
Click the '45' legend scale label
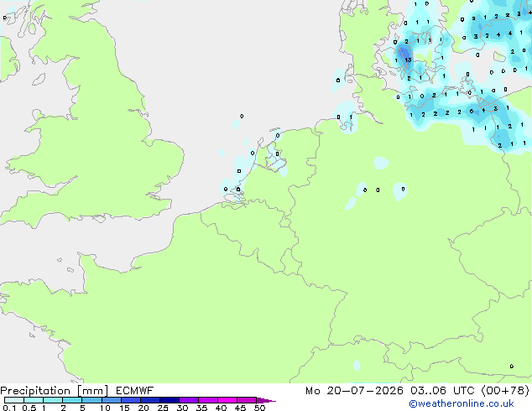pos(240,408)
